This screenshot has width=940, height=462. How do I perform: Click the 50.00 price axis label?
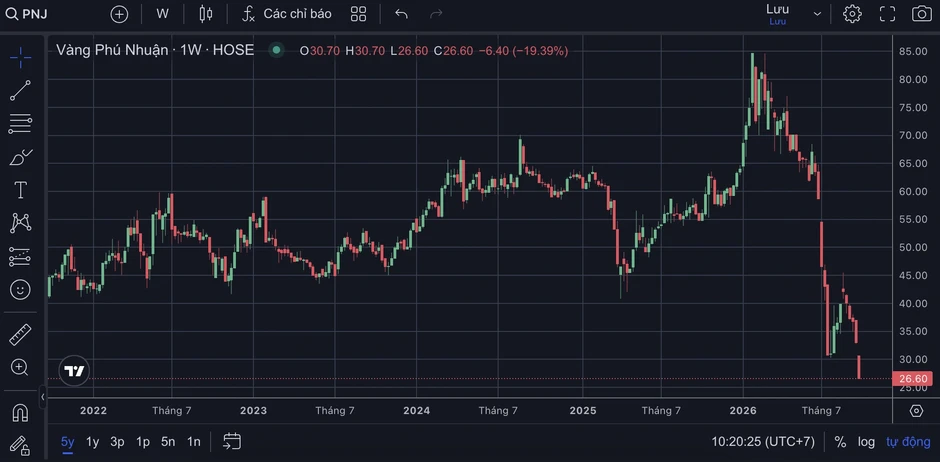(914, 247)
